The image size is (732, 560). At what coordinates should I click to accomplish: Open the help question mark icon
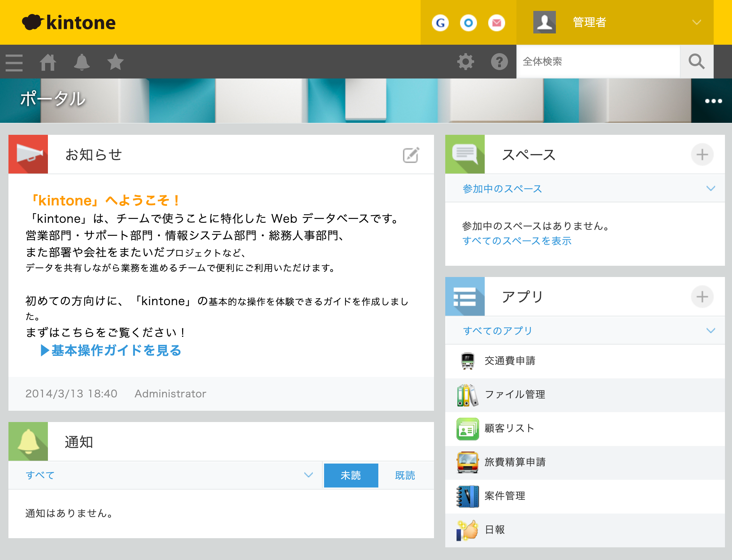tap(500, 62)
